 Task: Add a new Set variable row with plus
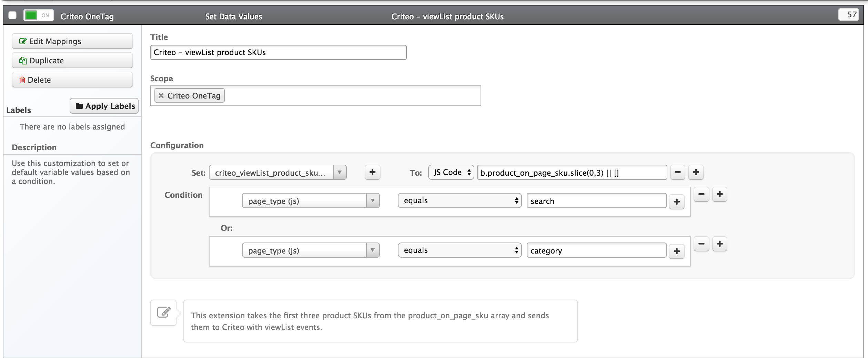pos(372,172)
